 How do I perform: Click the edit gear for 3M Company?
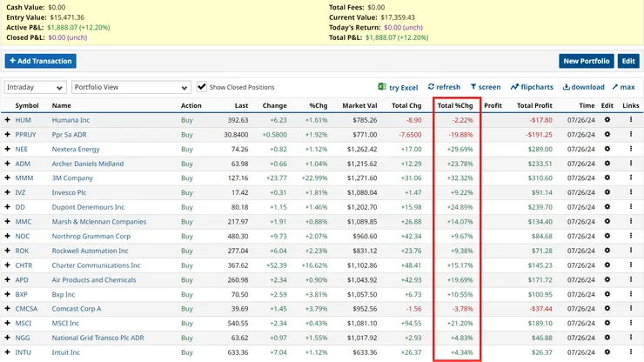[607, 178]
